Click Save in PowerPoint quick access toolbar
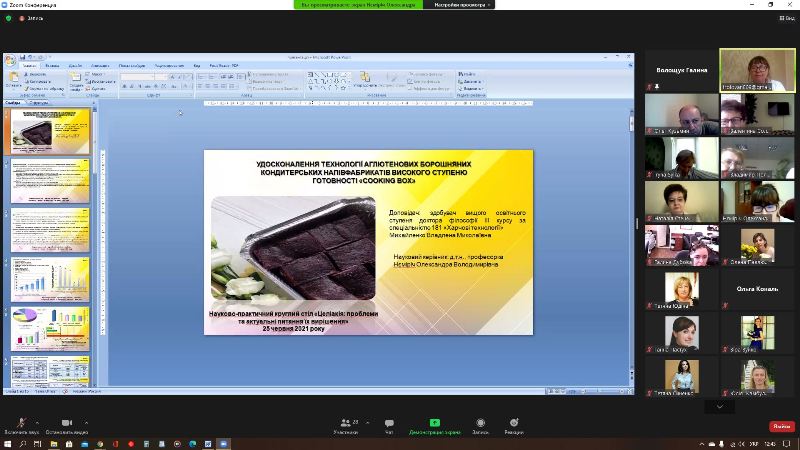This screenshot has width=800, height=450. 22,57
